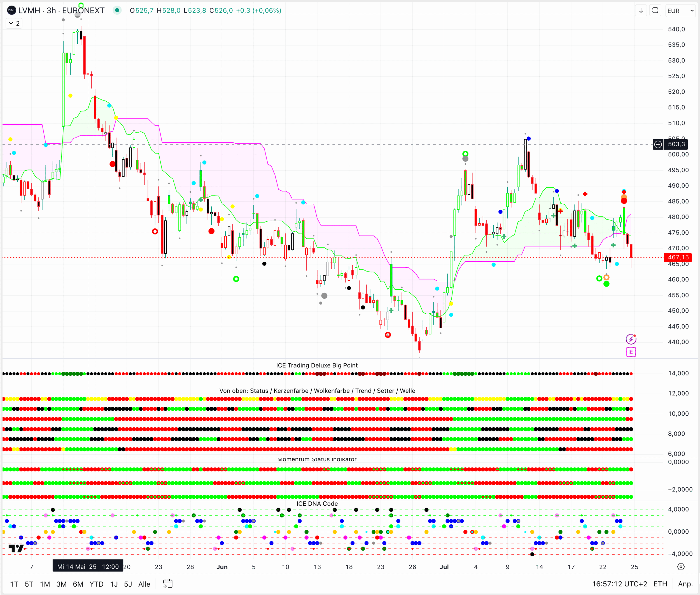Toggle the Anp. adjustment setting

click(x=685, y=584)
